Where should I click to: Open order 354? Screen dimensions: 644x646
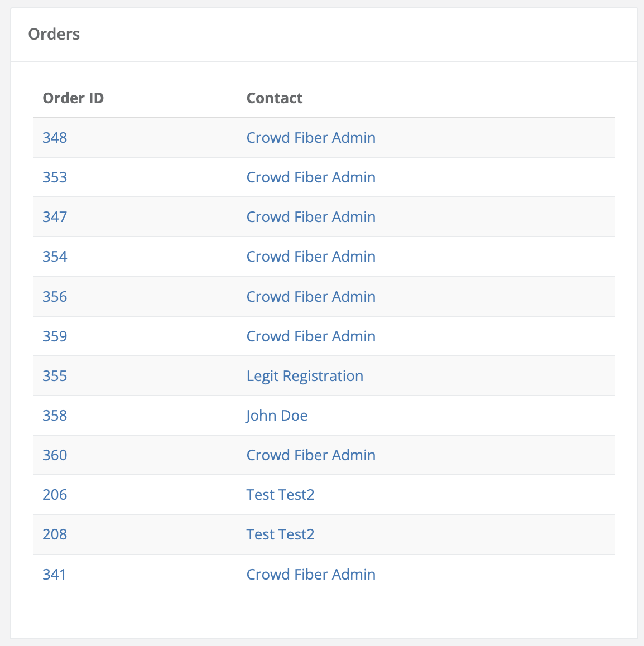pyautogui.click(x=54, y=257)
